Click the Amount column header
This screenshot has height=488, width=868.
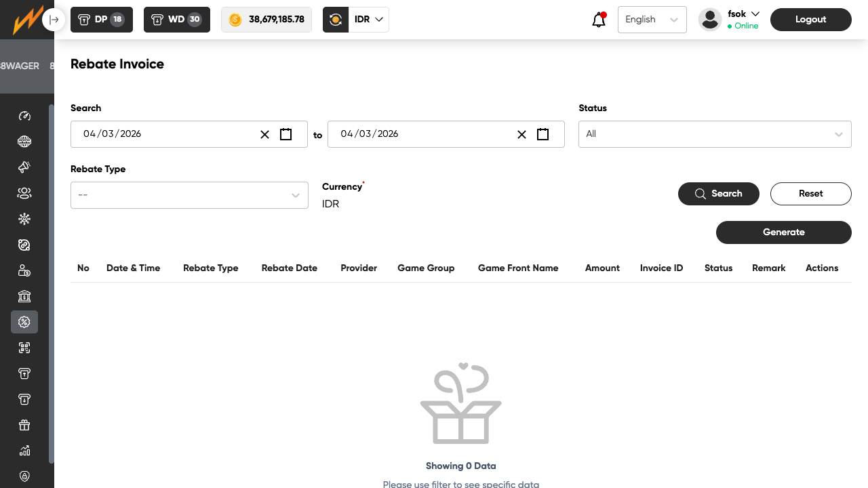coord(602,268)
